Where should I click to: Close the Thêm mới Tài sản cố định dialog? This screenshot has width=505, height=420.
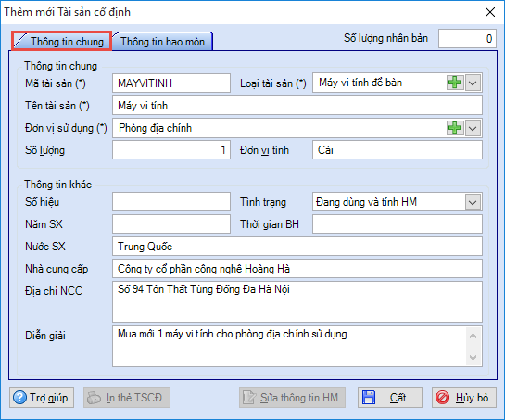click(490, 12)
